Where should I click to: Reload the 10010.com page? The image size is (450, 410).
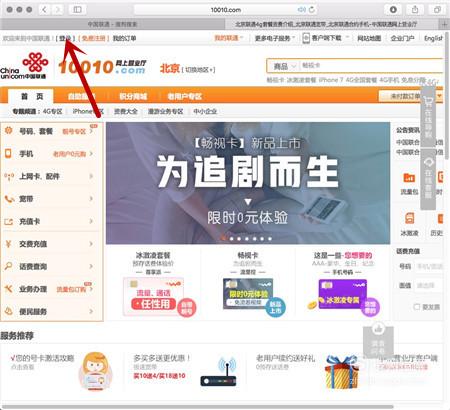312,10
